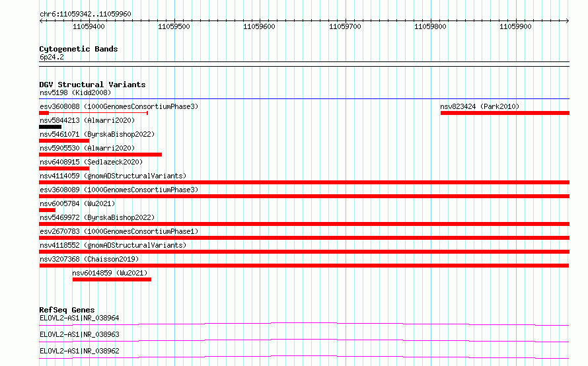Click ruler position 11059900
Screen dimensions: 588x366
[x=515, y=26]
